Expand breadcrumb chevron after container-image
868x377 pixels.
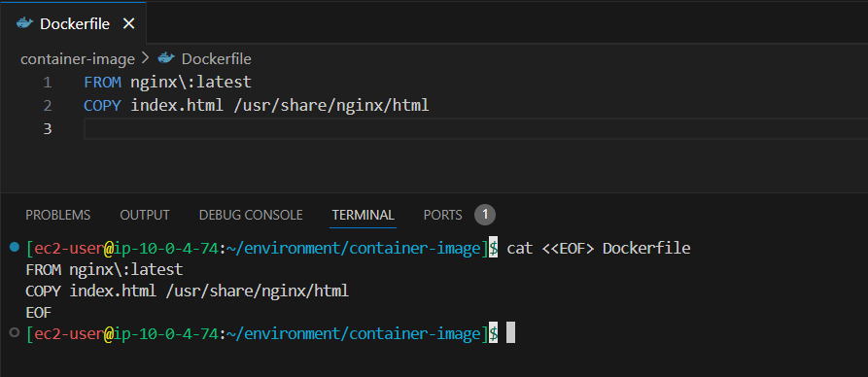(146, 58)
